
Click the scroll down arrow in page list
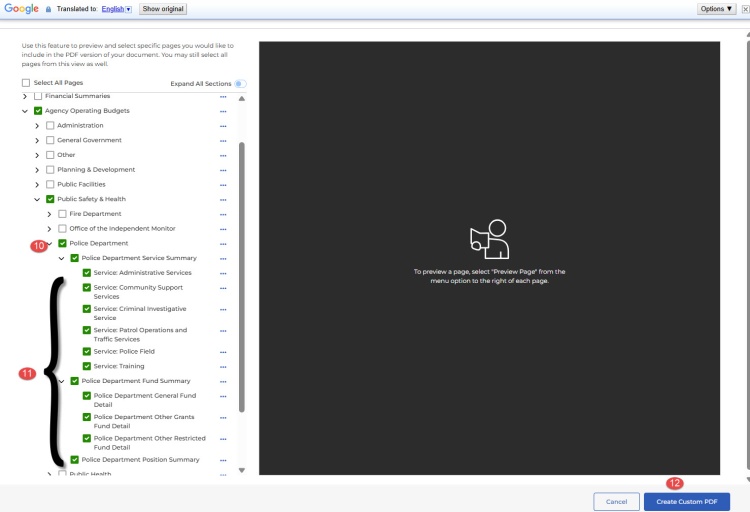(x=240, y=470)
